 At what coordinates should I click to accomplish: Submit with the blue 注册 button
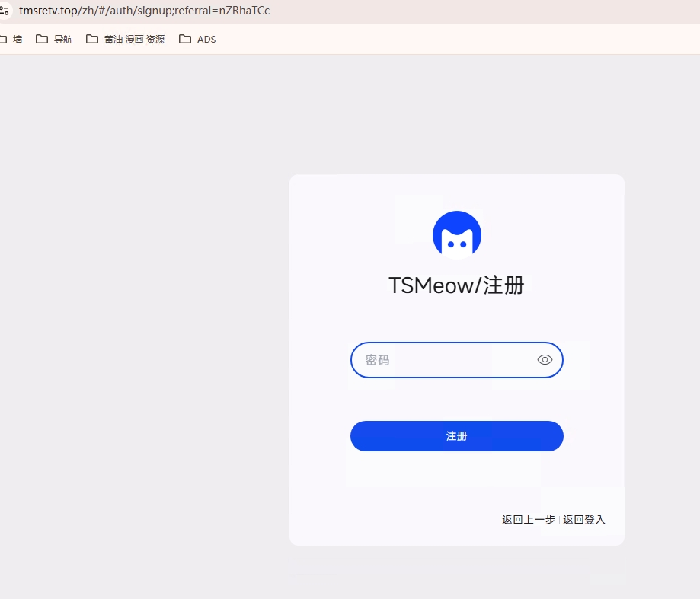pyautogui.click(x=457, y=436)
